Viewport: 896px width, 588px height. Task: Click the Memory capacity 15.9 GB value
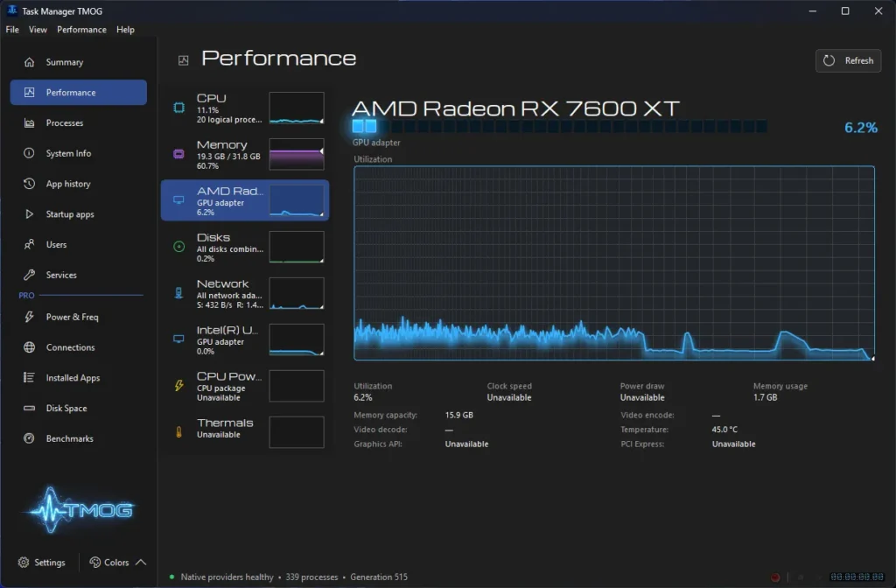458,415
